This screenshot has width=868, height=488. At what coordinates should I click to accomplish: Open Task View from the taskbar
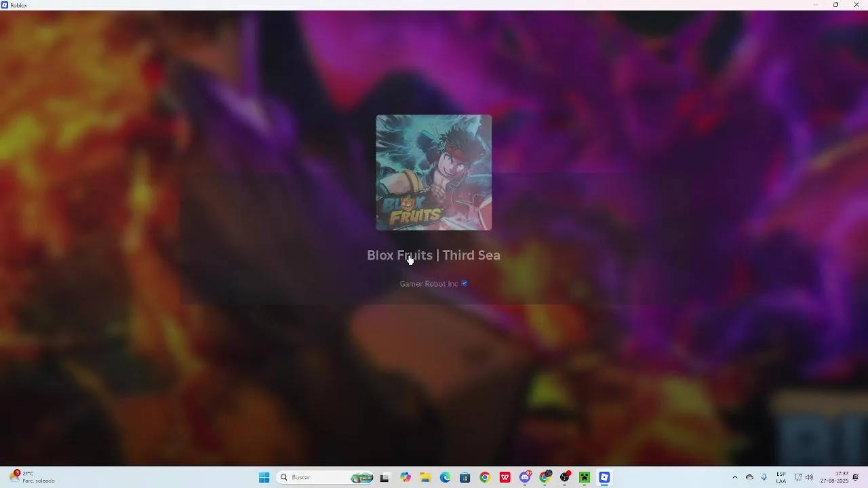pyautogui.click(x=384, y=477)
